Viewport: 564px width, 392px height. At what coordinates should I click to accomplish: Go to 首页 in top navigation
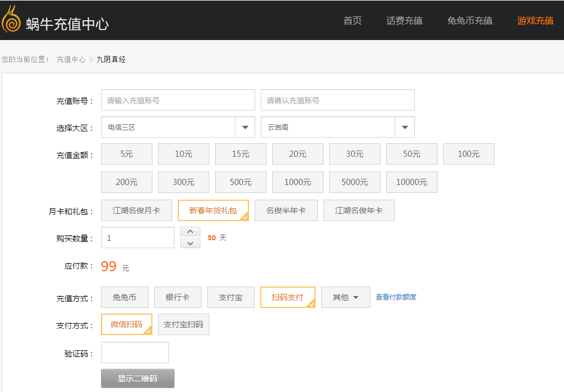click(352, 21)
